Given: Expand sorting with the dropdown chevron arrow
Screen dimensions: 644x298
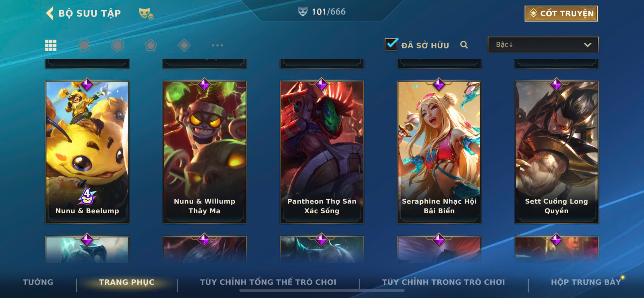Looking at the screenshot, I should click(x=587, y=45).
